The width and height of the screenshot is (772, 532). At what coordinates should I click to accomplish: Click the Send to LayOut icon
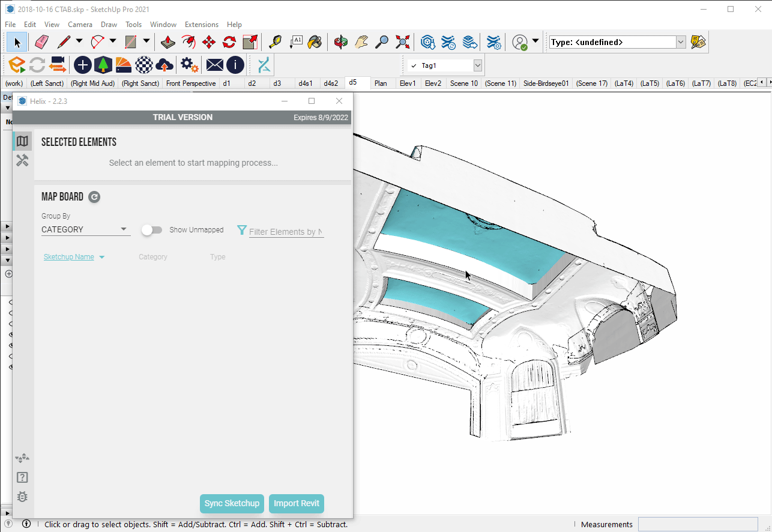tap(469, 42)
